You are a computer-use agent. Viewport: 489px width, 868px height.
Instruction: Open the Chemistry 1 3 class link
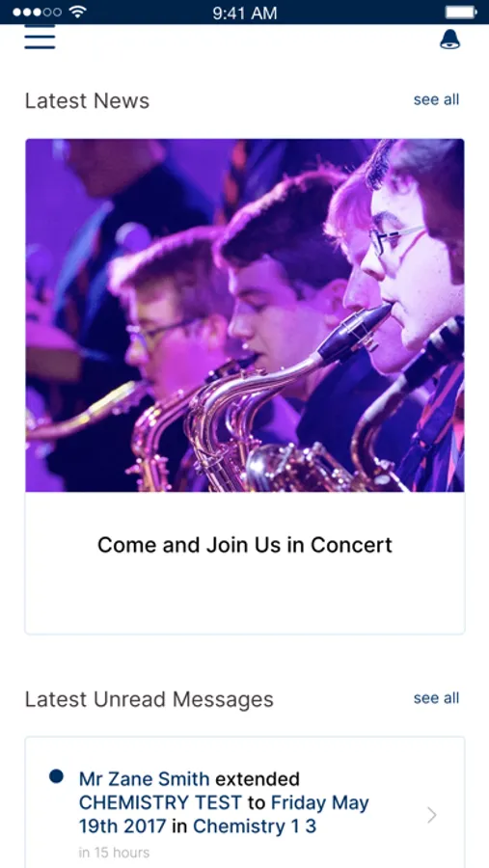(255, 826)
